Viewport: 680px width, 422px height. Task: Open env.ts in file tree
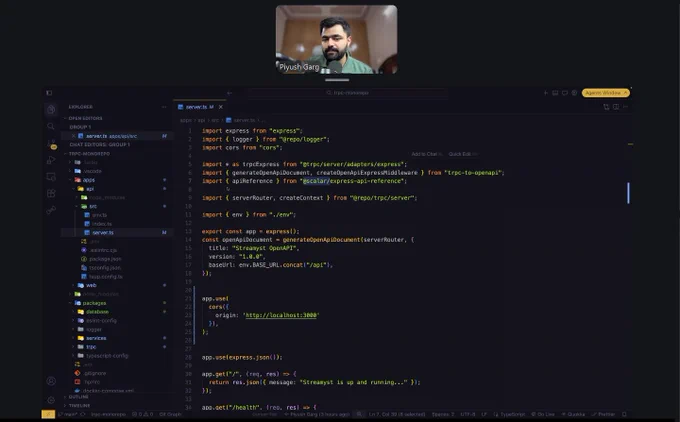(99, 215)
